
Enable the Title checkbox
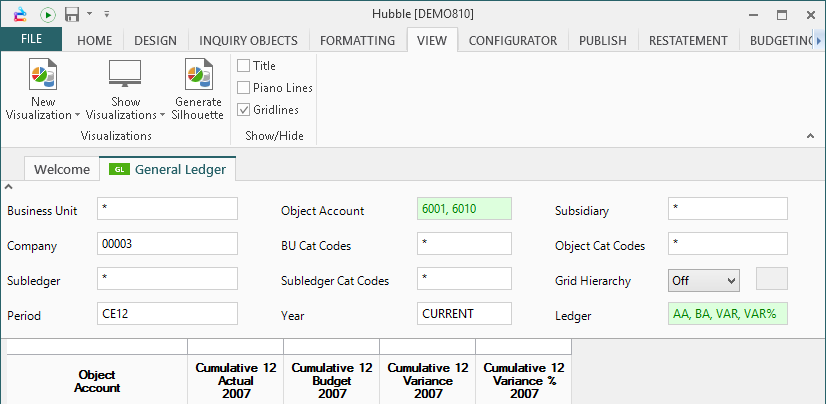pyautogui.click(x=243, y=66)
